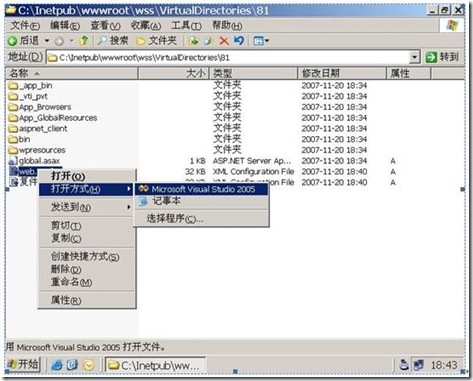
Task: Select the App_Browsers folder
Action: pos(40,107)
